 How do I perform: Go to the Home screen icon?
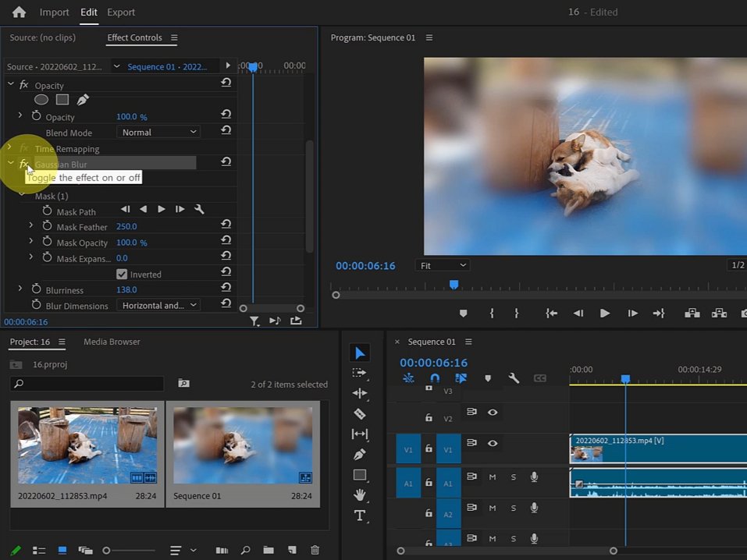click(x=19, y=12)
